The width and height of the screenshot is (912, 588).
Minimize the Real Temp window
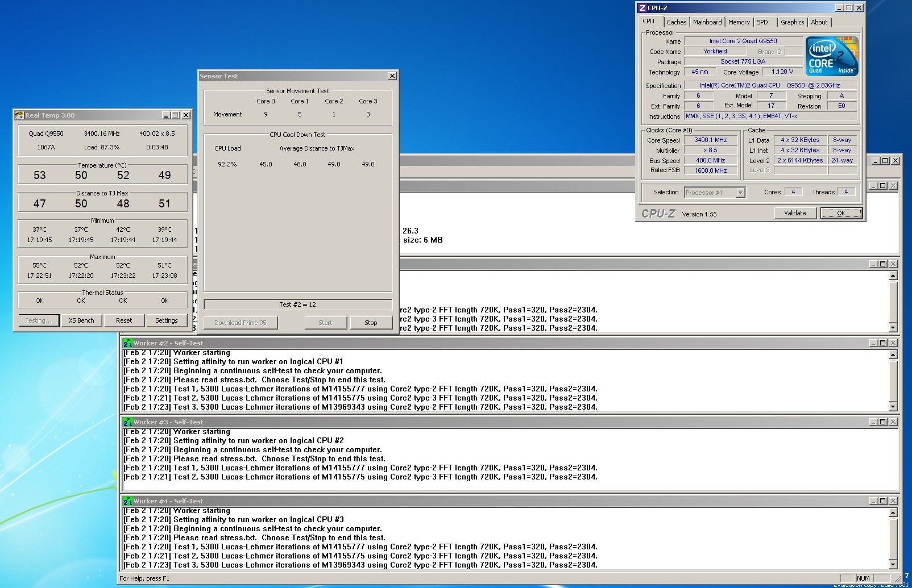(x=167, y=115)
